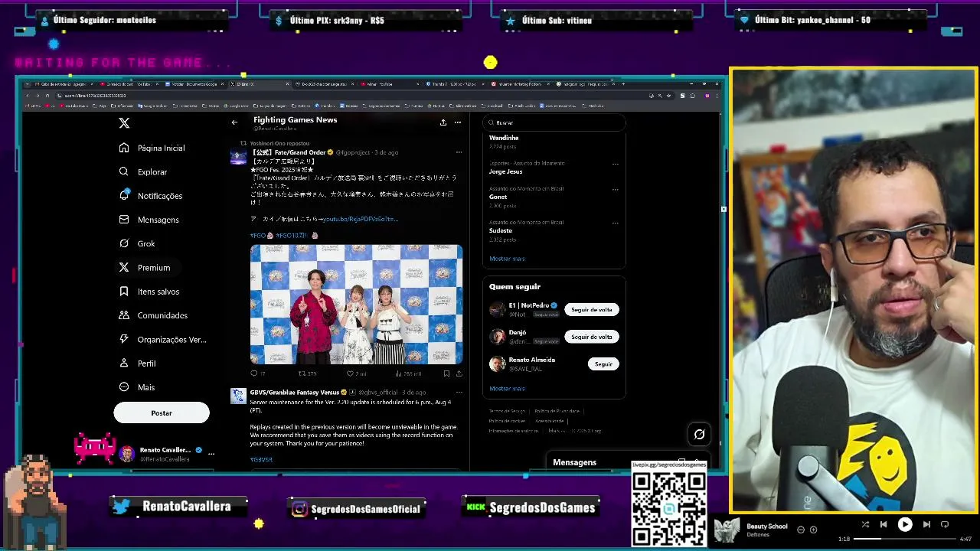Screen dimensions: 980x551
Task: Open the Grok floating button
Action: (x=699, y=435)
